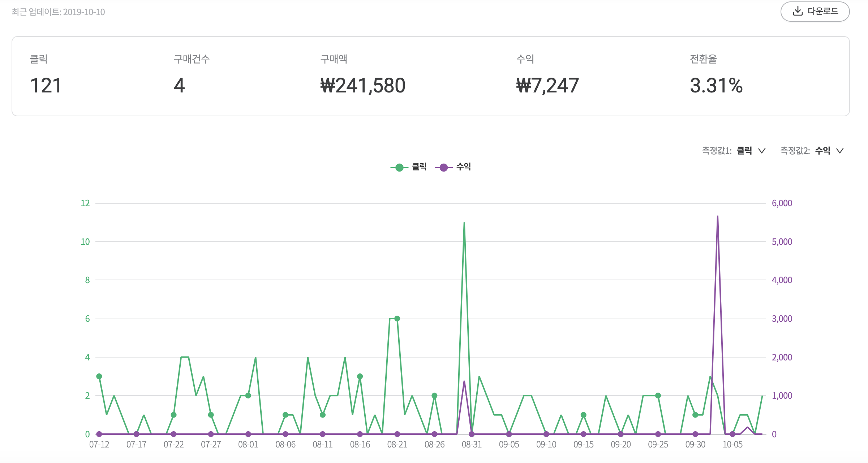This screenshot has height=463, width=868.
Task: Click the purchase count value 4 under 구매건수
Action: (x=179, y=86)
